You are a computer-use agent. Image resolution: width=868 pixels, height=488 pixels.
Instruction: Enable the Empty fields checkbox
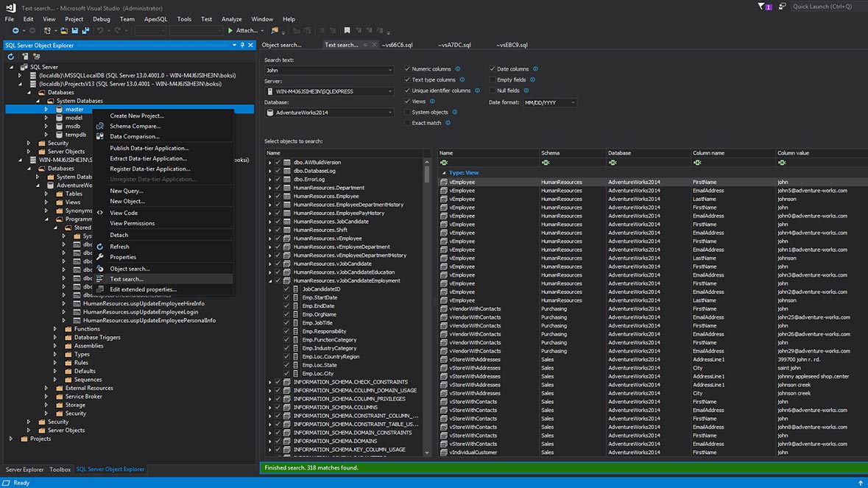[x=492, y=79]
